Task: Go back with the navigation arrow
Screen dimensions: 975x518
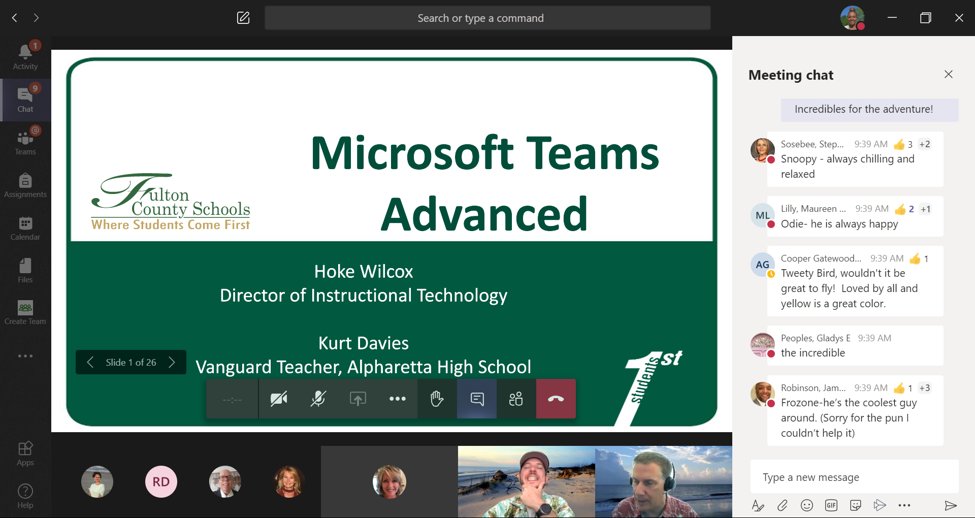Action: [x=15, y=18]
